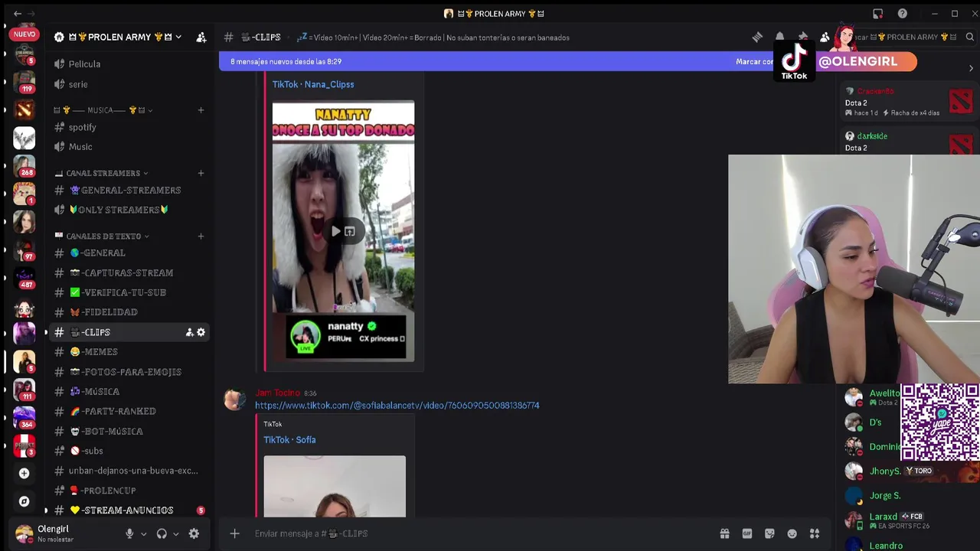Collapse the CANAL STREAMERS category
980x551 pixels.
point(102,173)
